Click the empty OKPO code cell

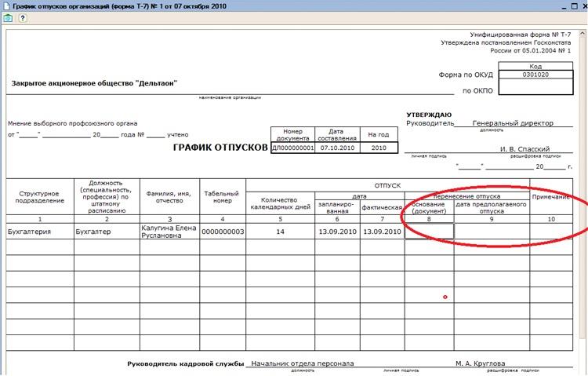point(535,89)
